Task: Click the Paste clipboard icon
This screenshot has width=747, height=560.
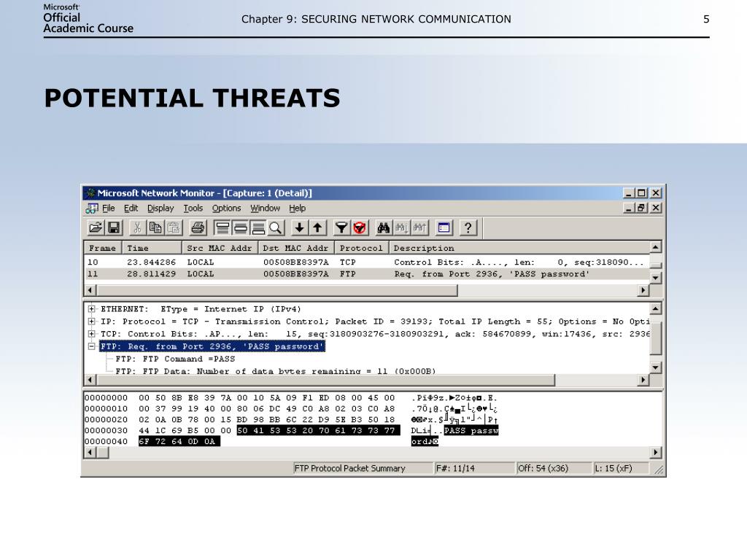Action: [174, 228]
